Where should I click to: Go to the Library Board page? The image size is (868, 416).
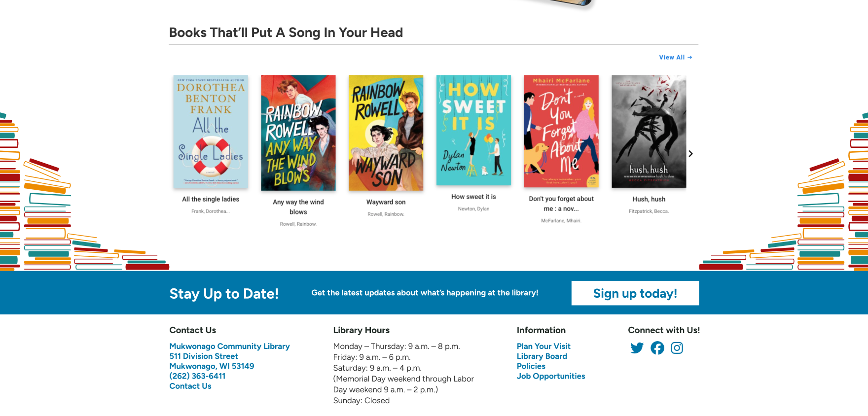(542, 356)
